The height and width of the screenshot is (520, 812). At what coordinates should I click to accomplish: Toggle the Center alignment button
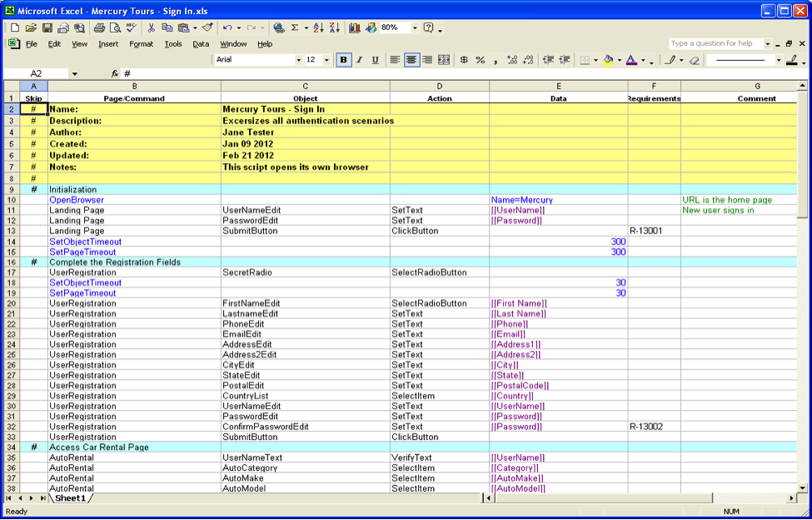411,60
